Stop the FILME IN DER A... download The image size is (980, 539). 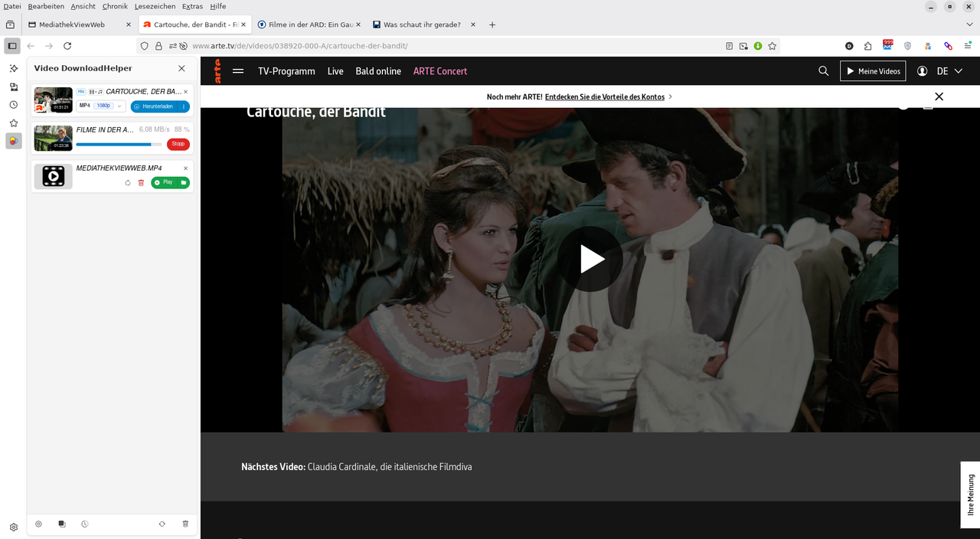[178, 144]
